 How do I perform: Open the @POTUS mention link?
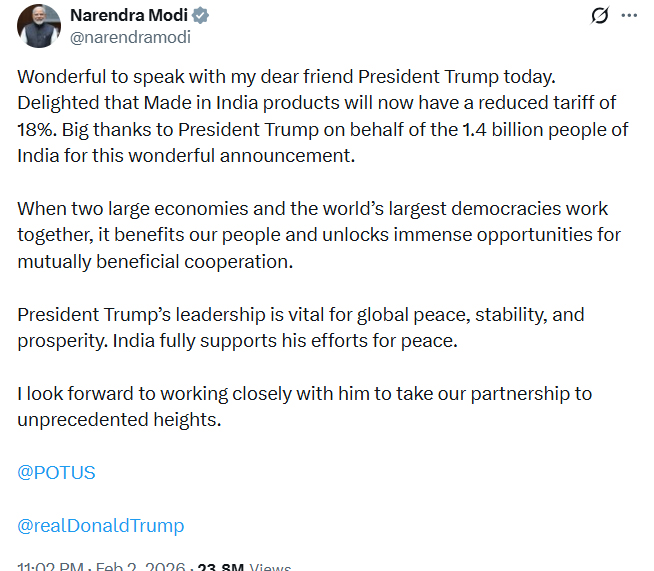56,472
